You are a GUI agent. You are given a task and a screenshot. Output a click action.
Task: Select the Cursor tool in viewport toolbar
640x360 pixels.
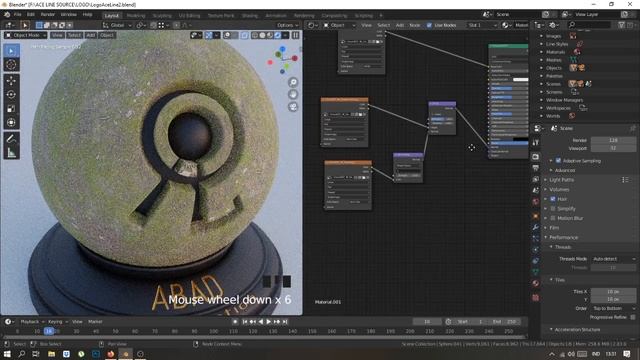click(11, 64)
